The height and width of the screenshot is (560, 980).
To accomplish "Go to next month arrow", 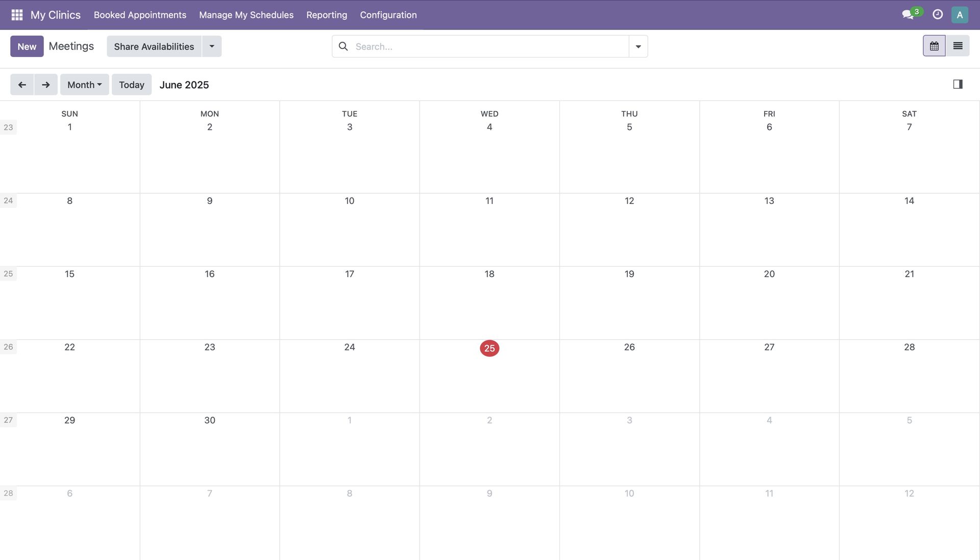I will [46, 85].
